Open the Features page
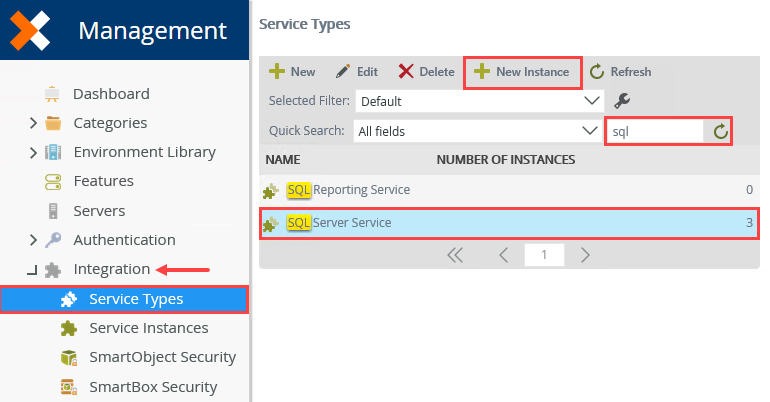The width and height of the screenshot is (770, 402). (104, 181)
